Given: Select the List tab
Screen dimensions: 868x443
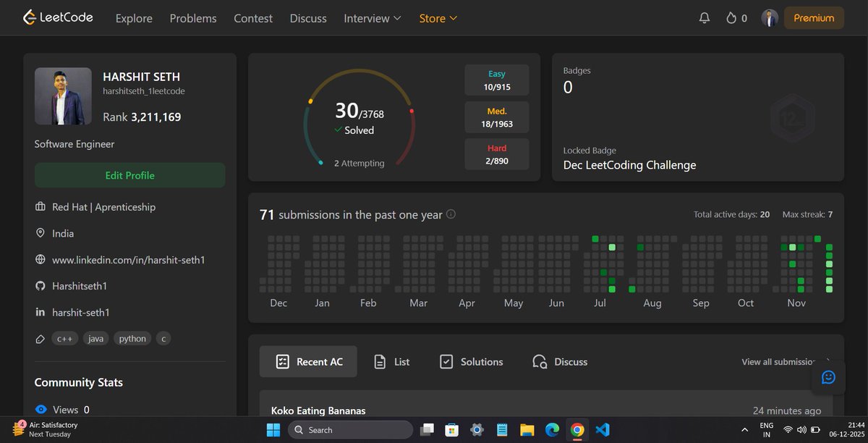Looking at the screenshot, I should click(391, 361).
